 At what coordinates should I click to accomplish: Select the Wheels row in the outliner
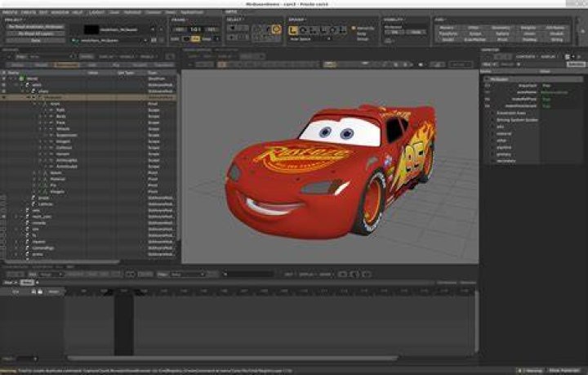pos(88,128)
